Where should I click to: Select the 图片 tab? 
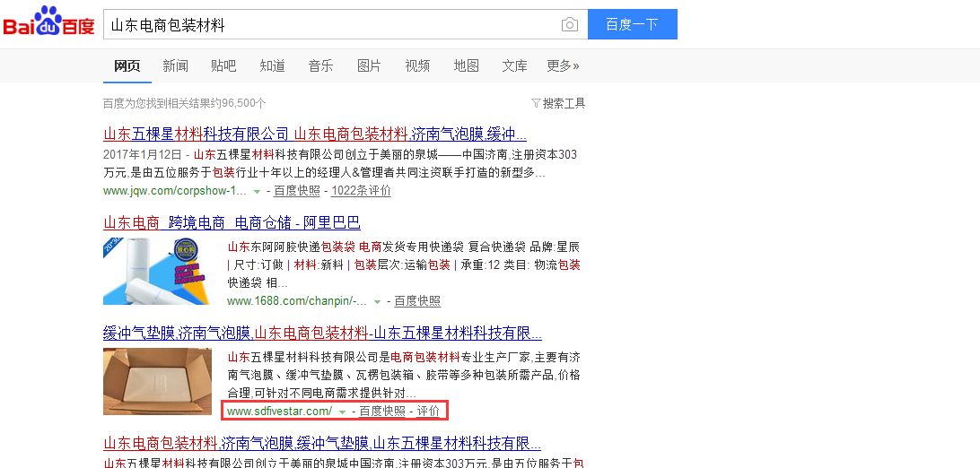coord(369,65)
